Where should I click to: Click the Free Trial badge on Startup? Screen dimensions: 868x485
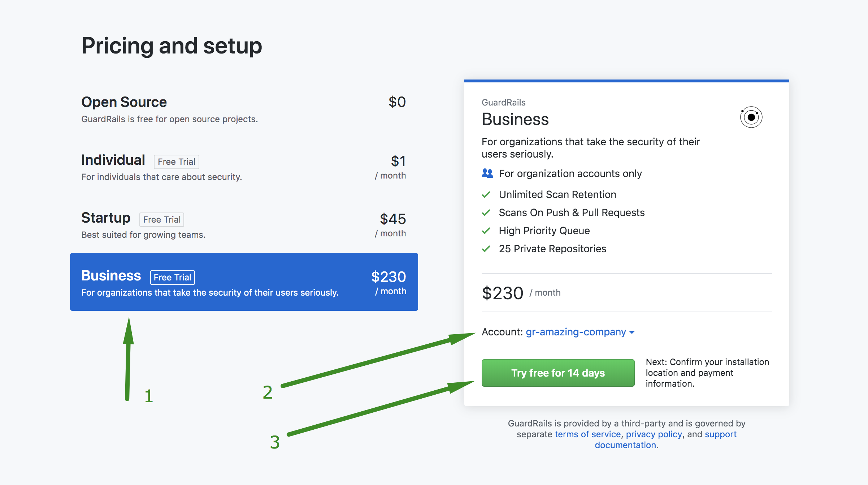click(161, 220)
